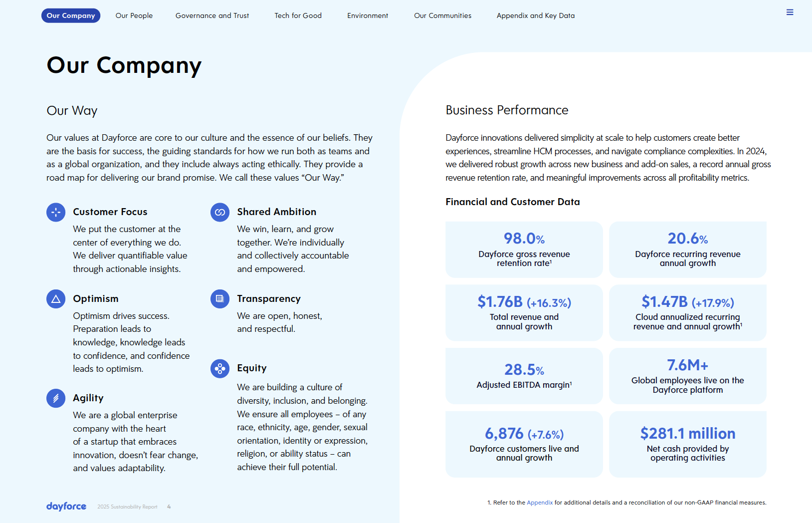Select the Our Company tab

pos(71,15)
